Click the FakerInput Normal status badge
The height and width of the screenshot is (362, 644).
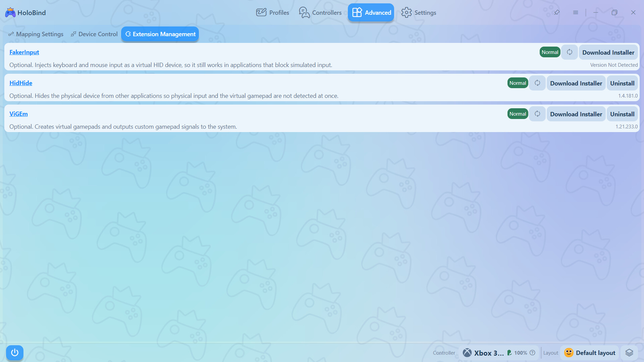(550, 52)
